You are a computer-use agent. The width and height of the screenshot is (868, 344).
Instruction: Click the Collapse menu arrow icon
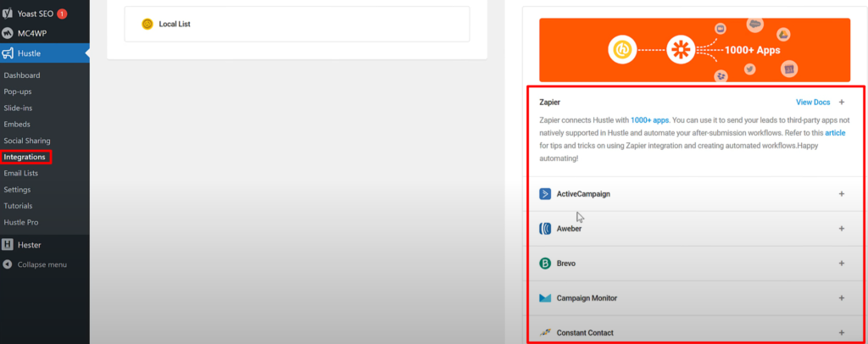pyautogui.click(x=7, y=264)
